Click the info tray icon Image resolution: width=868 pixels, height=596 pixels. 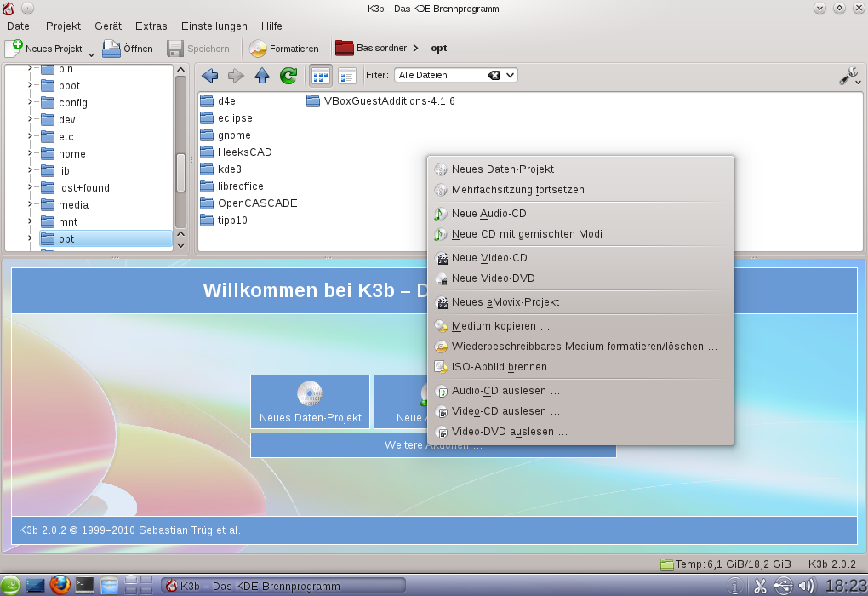tap(735, 586)
